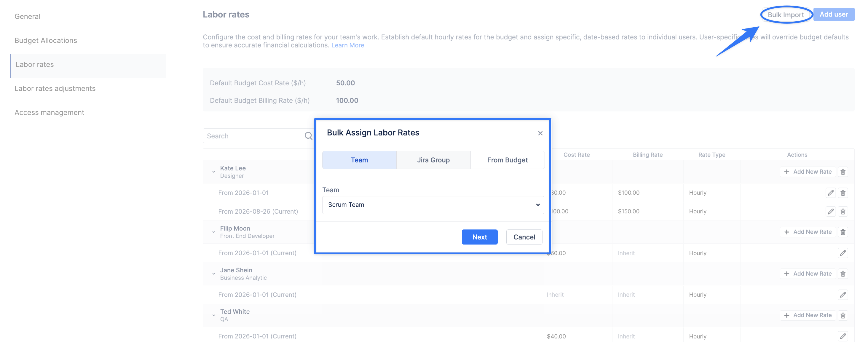Open the Learn More link

[x=347, y=45]
